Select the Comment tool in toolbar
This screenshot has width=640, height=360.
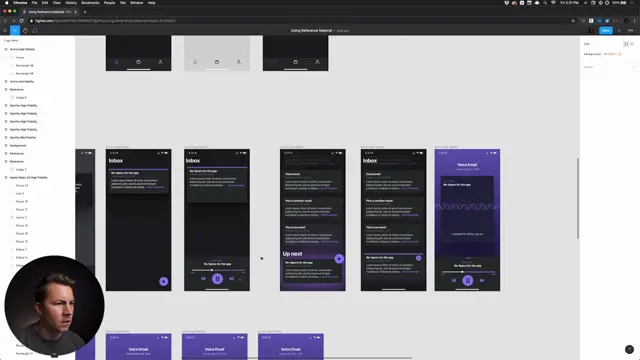click(x=35, y=31)
